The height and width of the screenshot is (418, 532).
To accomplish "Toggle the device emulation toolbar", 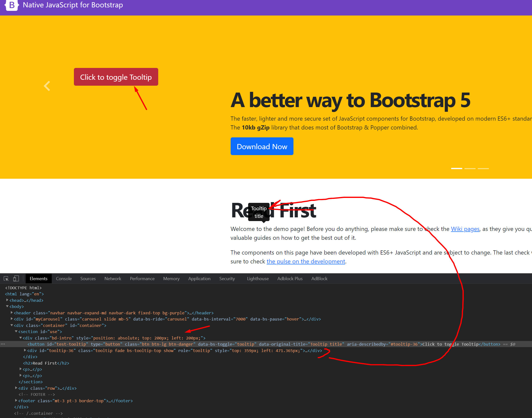I will [x=16, y=278].
